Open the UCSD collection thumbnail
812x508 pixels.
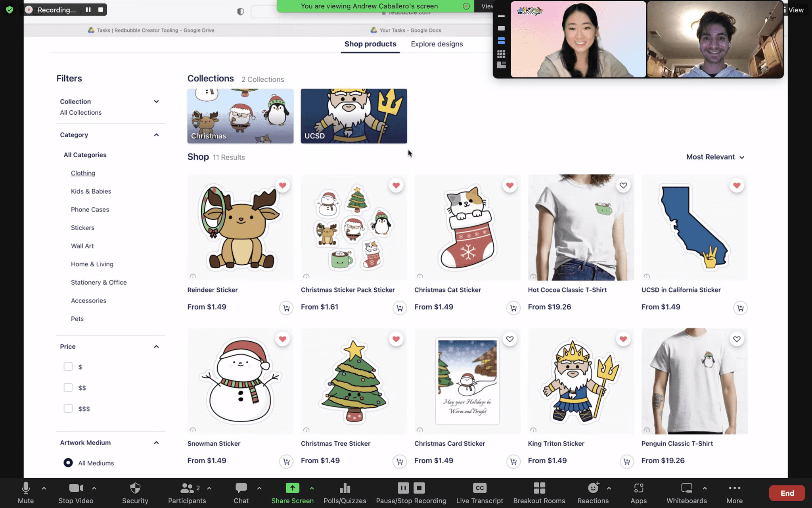354,116
